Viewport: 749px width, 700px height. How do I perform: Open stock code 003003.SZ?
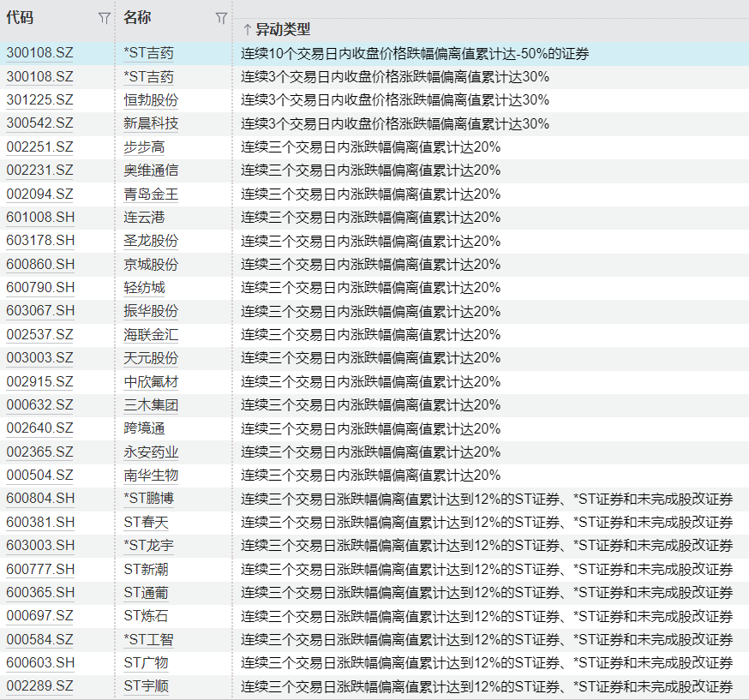click(x=39, y=357)
